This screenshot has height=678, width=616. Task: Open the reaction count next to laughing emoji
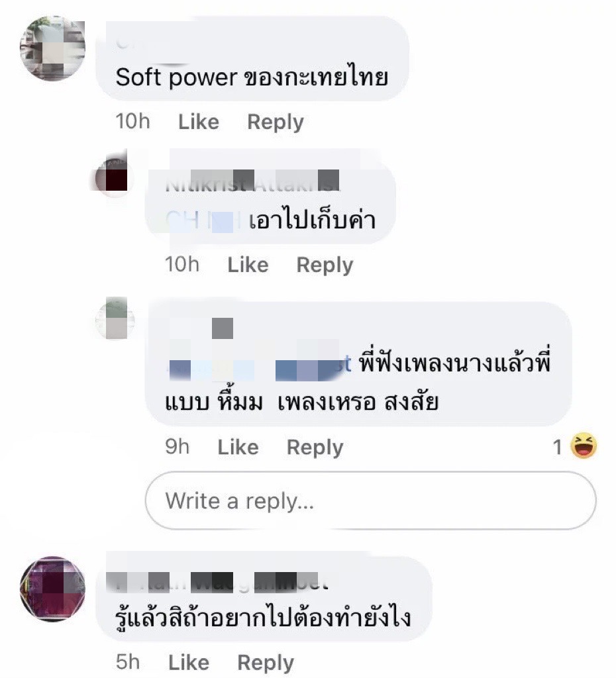[x=558, y=447]
